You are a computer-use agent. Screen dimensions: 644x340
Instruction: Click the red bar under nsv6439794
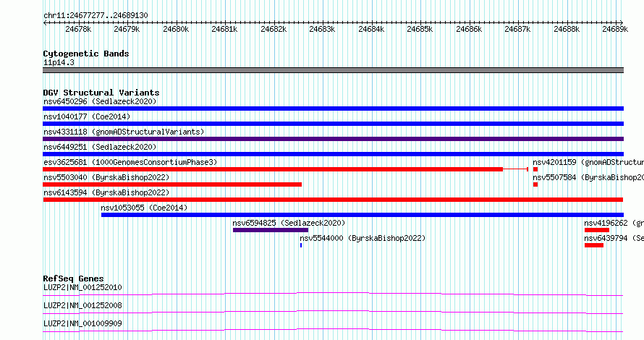coord(594,245)
